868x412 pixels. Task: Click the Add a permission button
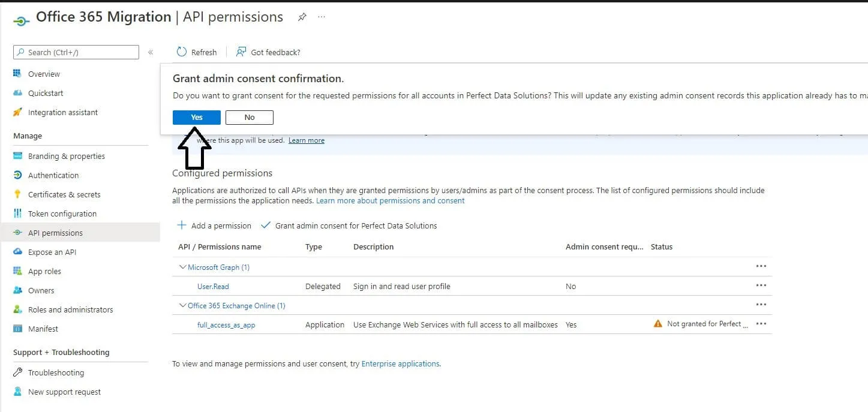214,225
